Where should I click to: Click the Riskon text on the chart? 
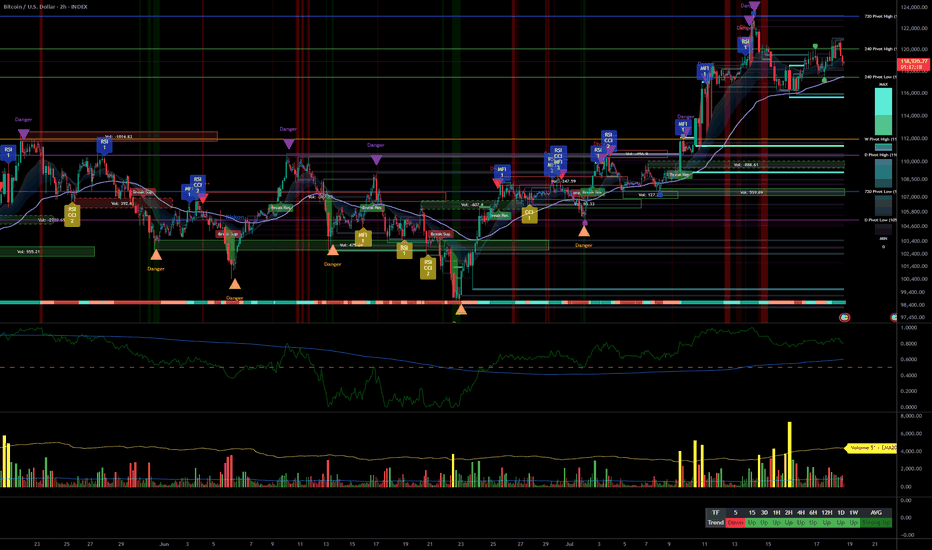(x=235, y=217)
